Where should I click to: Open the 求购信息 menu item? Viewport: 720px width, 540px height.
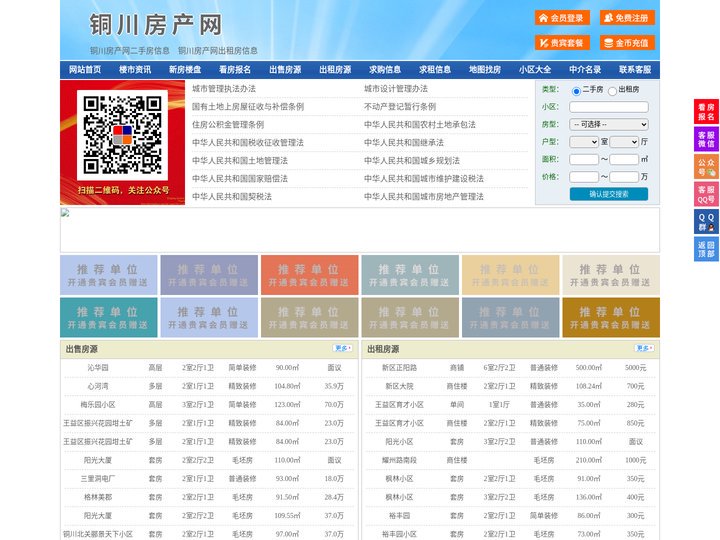(385, 70)
